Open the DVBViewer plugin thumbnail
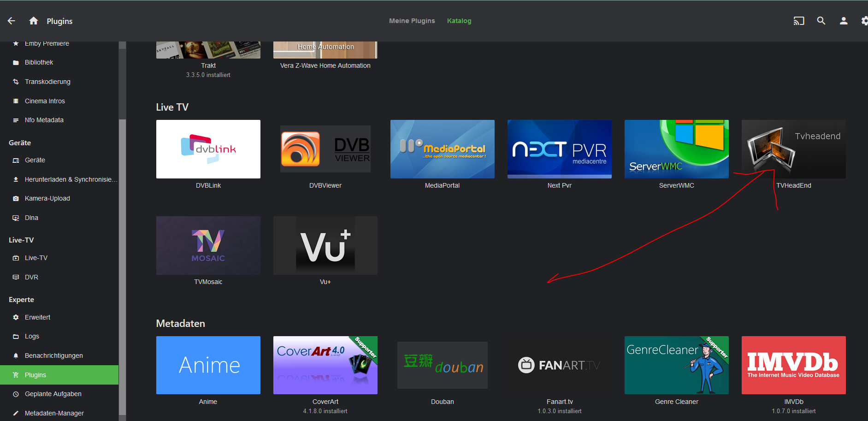Image resolution: width=868 pixels, height=421 pixels. 325,149
